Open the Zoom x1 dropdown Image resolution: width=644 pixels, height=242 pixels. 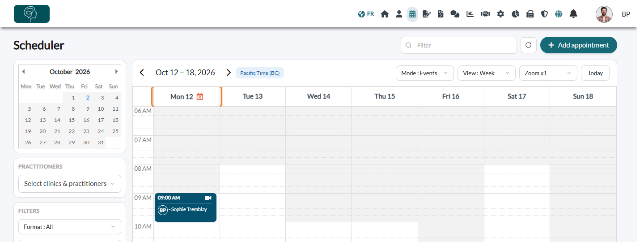tap(548, 73)
